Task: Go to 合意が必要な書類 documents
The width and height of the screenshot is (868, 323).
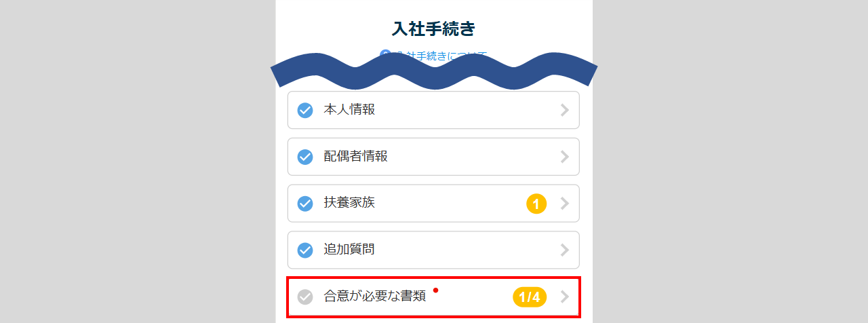Action: [374, 297]
